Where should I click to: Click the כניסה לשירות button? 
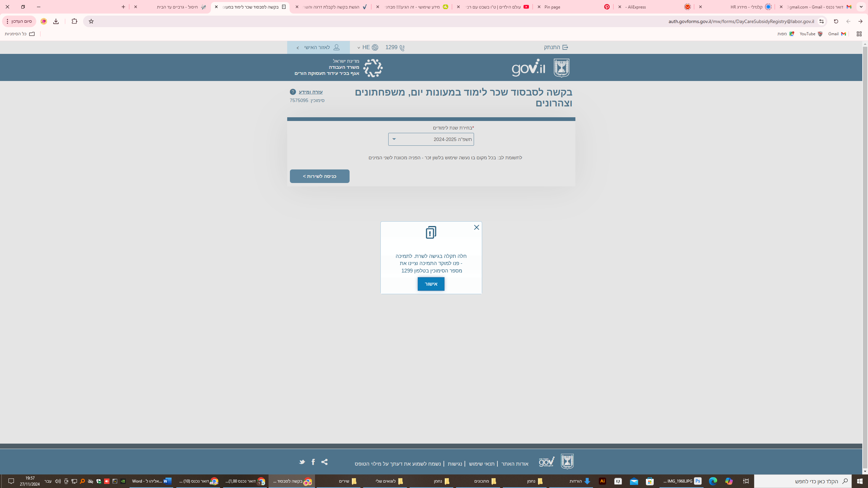pyautogui.click(x=319, y=176)
